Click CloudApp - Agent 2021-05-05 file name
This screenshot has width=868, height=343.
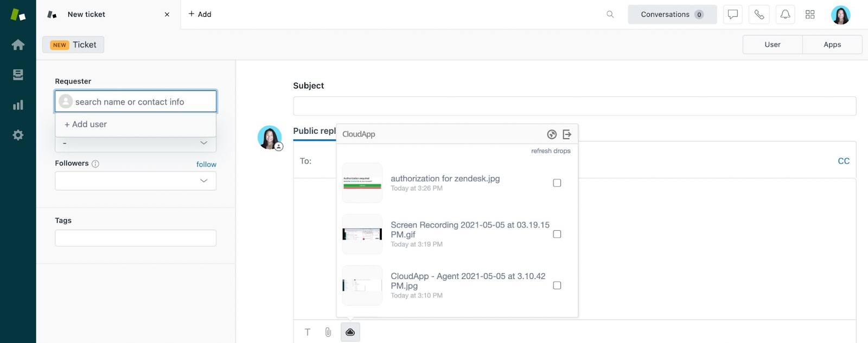(468, 281)
